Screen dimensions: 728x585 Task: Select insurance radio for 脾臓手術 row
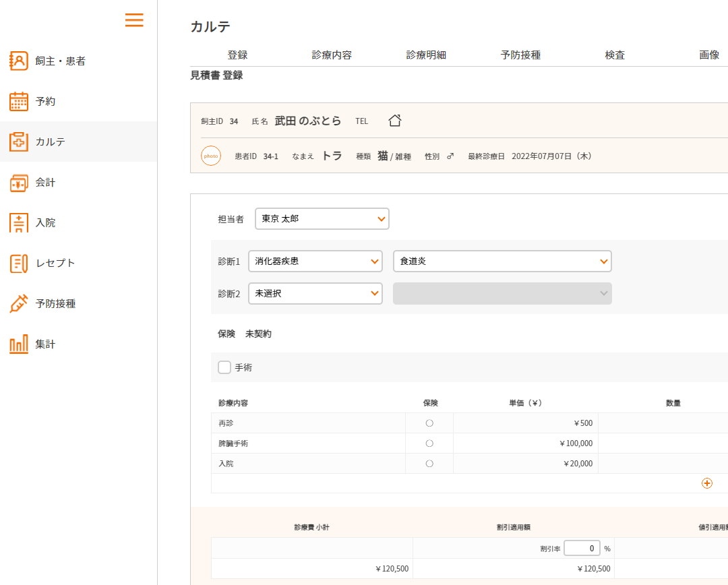pos(429,443)
